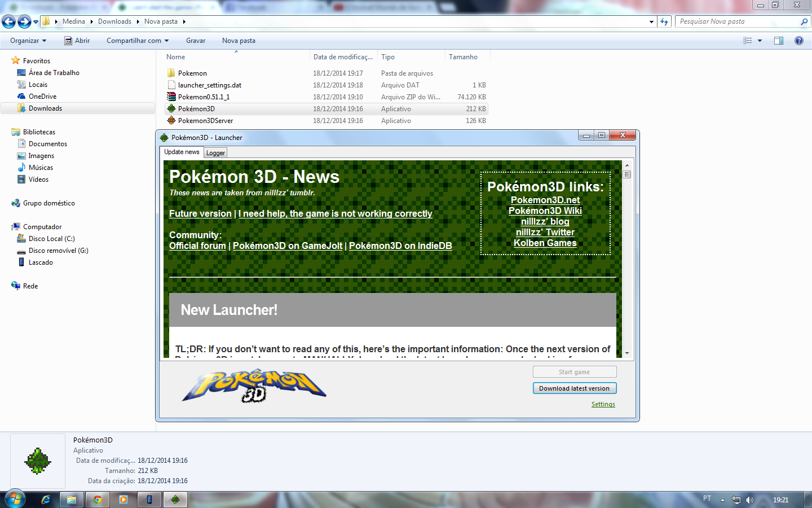Image resolution: width=812 pixels, height=508 pixels.
Task: Open address bar history dropdown arrow
Action: (651, 21)
